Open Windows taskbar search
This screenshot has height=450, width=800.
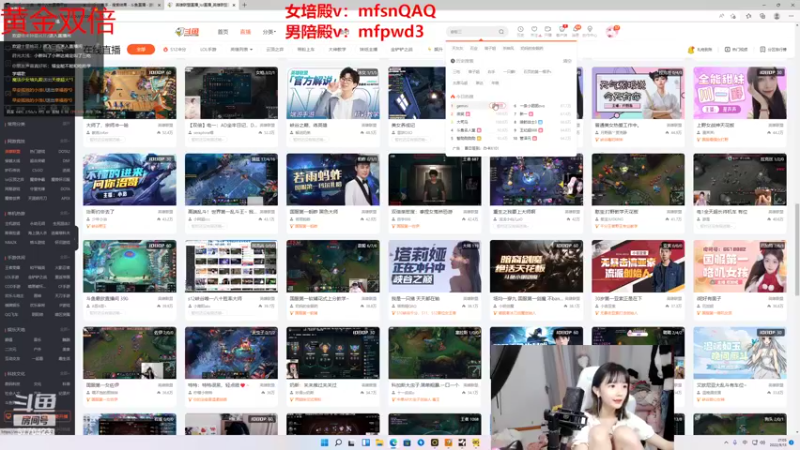338,443
